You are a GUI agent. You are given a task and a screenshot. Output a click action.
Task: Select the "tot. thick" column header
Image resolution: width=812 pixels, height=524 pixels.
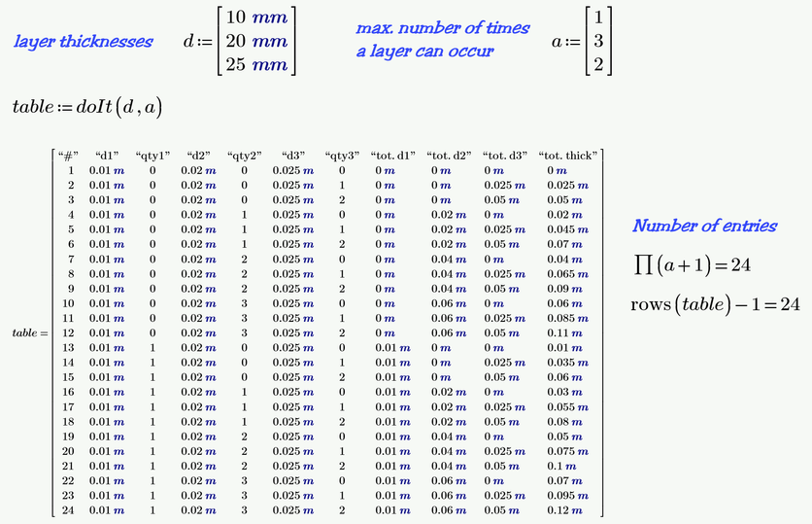(568, 156)
